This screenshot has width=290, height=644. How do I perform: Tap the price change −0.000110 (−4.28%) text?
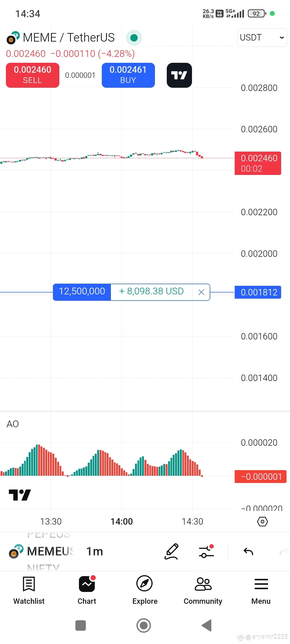click(x=93, y=54)
